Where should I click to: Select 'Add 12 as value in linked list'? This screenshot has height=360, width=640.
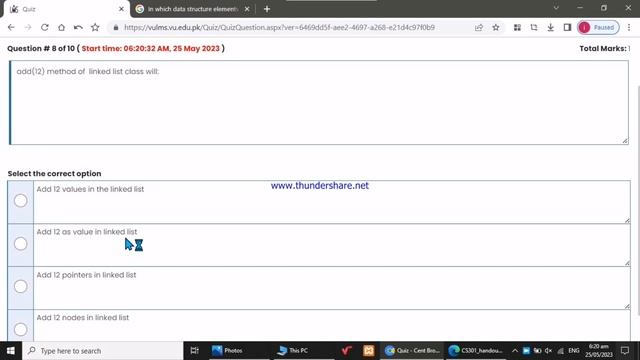pyautogui.click(x=20, y=244)
